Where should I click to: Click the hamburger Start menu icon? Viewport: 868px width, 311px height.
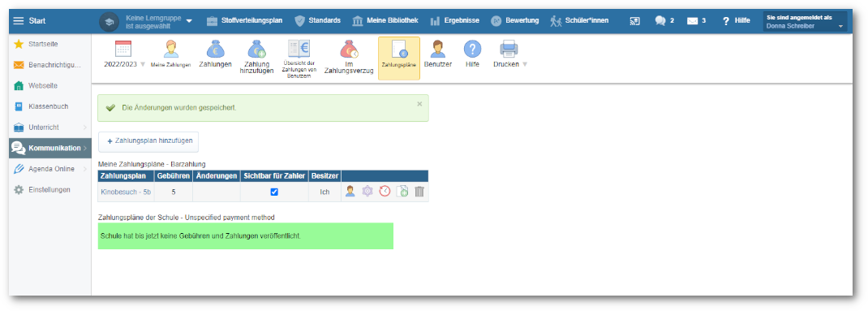coord(19,20)
